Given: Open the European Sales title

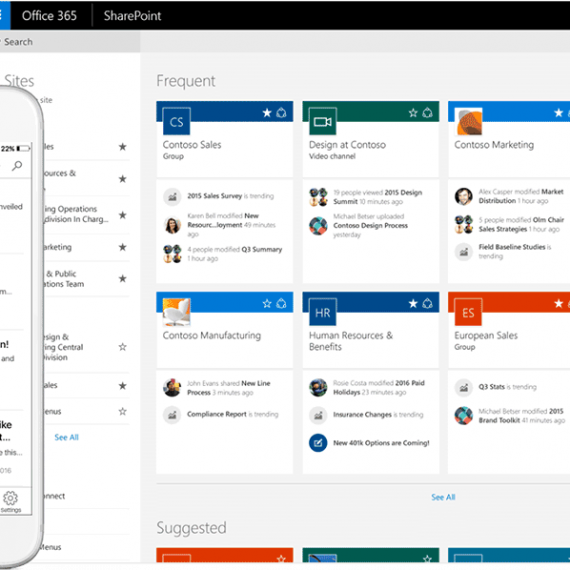Looking at the screenshot, I should coord(486,335).
